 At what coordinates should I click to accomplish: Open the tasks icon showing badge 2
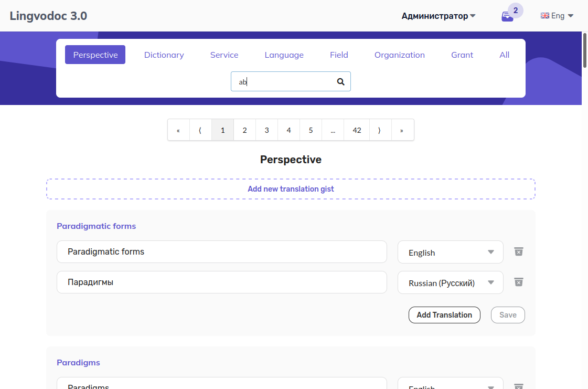[x=508, y=15]
